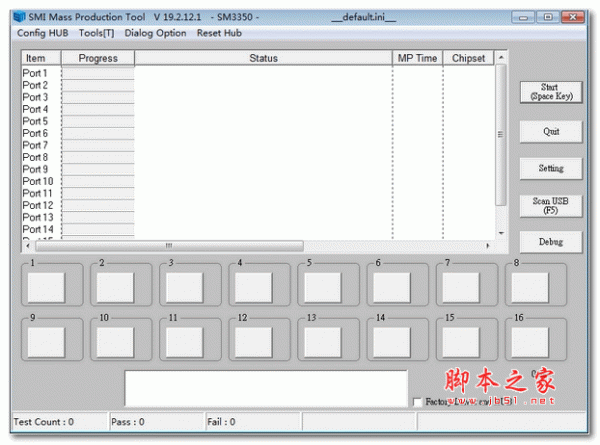600x445 pixels.
Task: Click Port 1 progress bar
Action: (x=98, y=73)
